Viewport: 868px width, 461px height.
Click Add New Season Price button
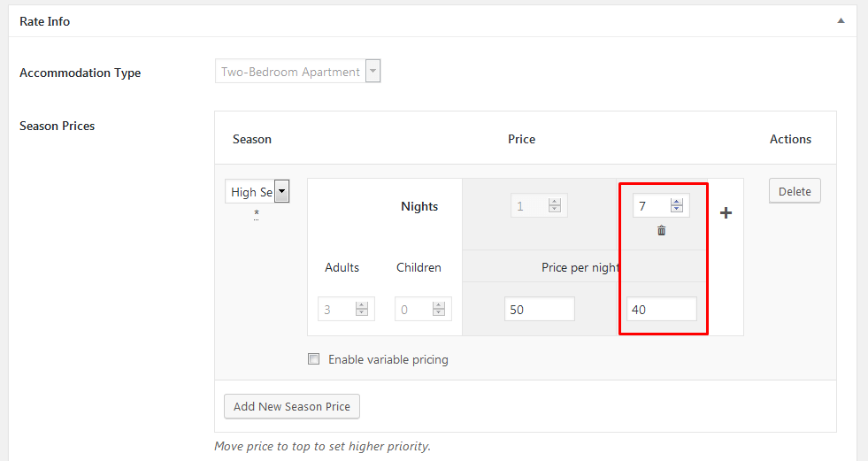(x=292, y=406)
